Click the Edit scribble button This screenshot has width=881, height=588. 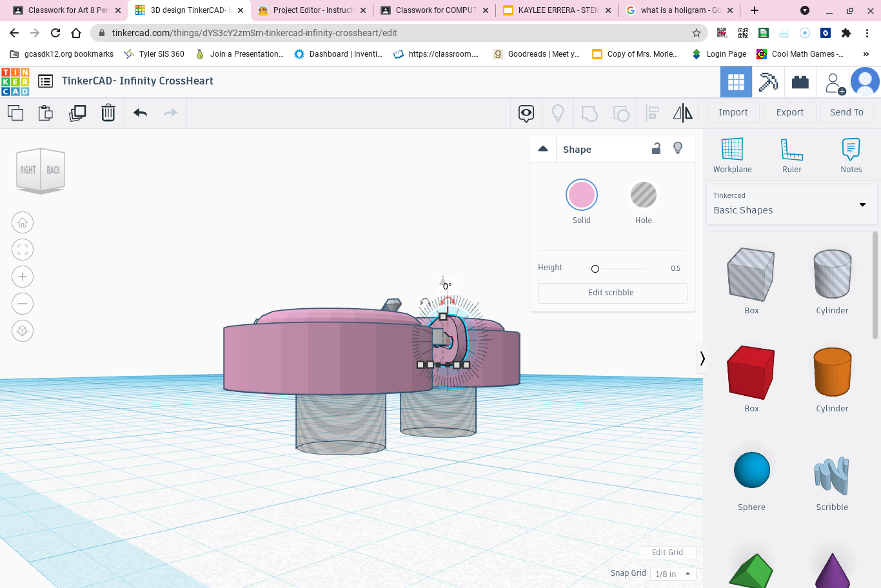[612, 293]
